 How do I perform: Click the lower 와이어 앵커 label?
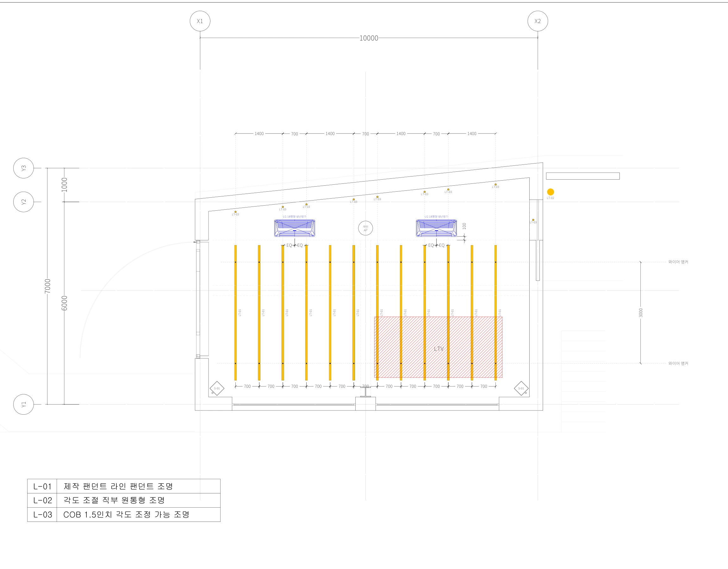tap(678, 363)
